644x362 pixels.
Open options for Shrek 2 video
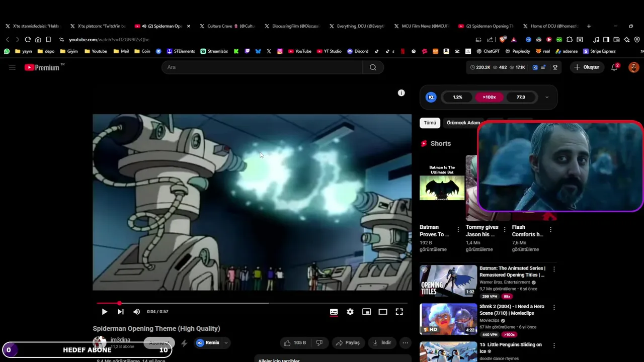(554, 307)
